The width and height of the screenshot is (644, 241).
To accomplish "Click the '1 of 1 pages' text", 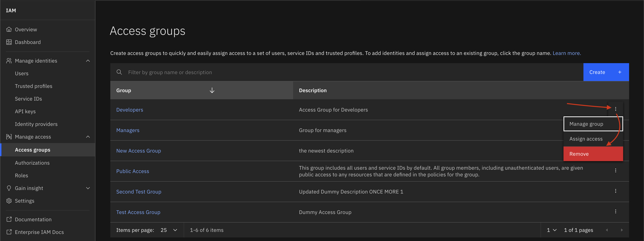I will coord(578,230).
